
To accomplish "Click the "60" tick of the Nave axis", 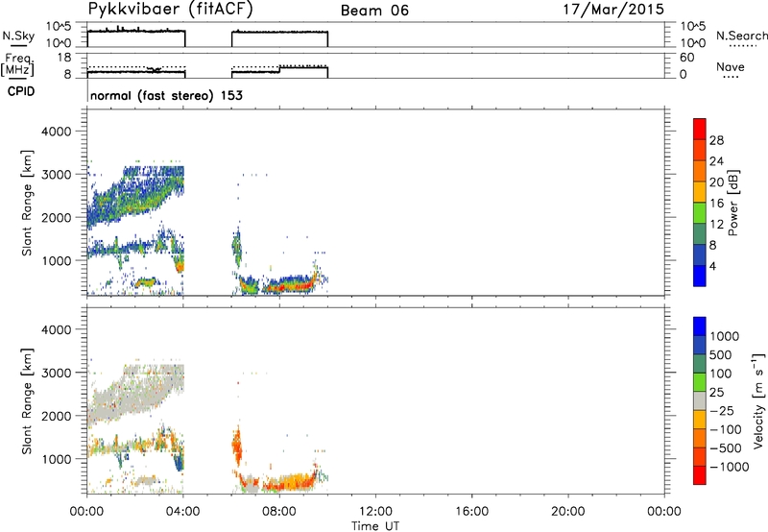I will click(x=686, y=58).
